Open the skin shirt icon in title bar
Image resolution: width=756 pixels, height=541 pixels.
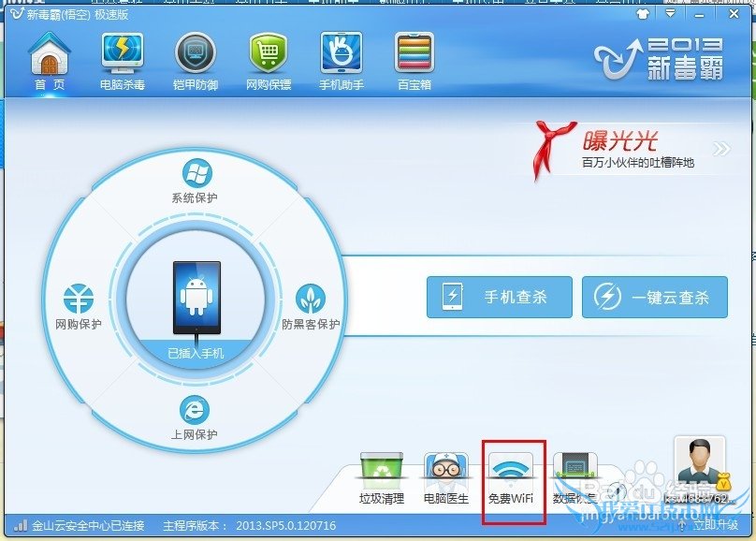643,14
